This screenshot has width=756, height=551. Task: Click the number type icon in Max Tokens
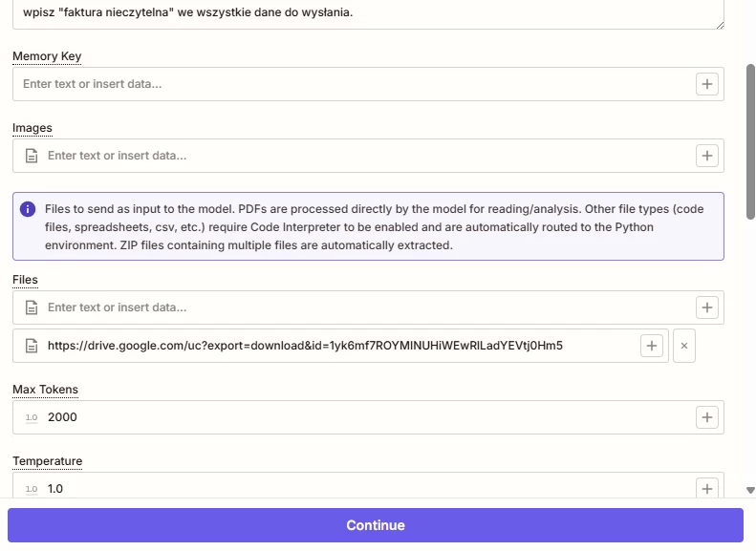click(32, 417)
